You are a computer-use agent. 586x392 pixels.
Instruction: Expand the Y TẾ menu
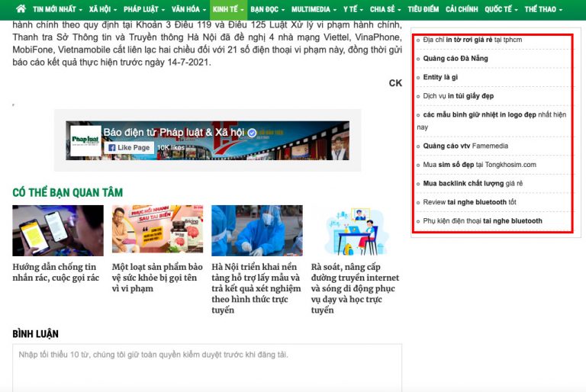coord(353,9)
